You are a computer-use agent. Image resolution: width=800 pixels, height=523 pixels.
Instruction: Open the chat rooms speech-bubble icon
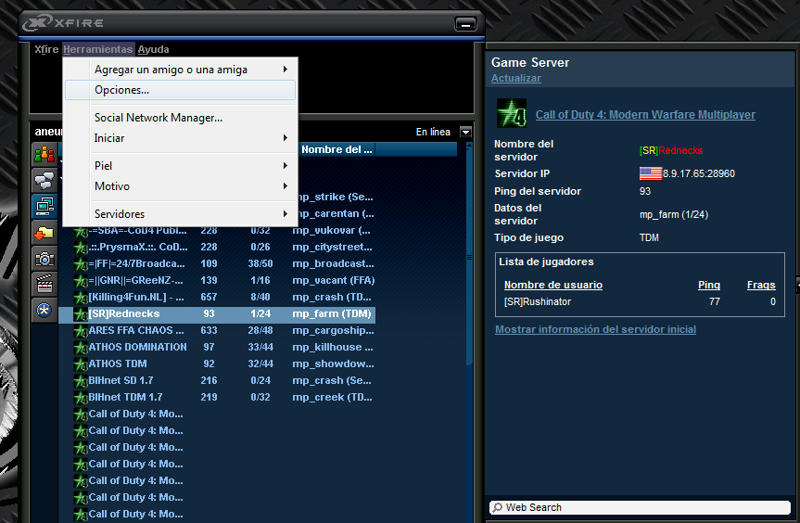[44, 180]
